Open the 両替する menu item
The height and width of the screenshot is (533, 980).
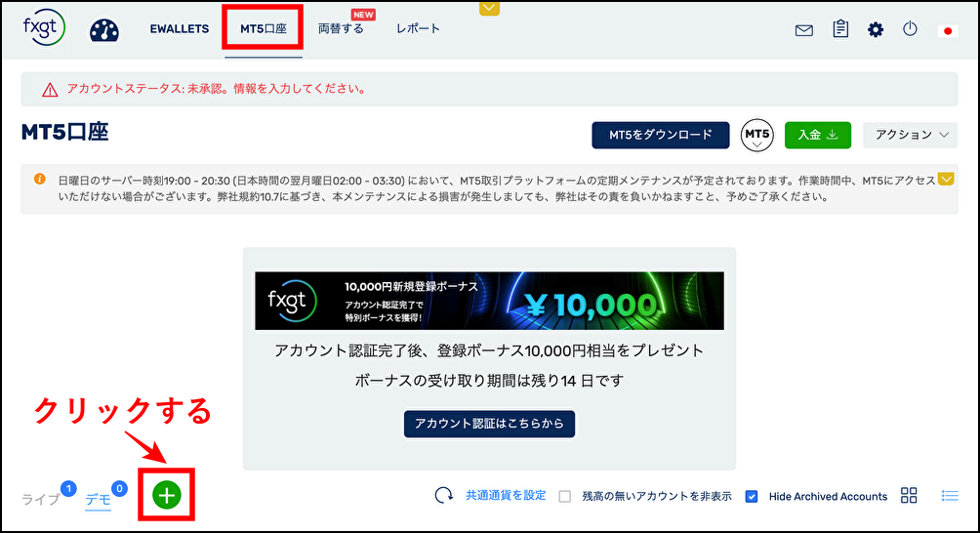pos(341,28)
